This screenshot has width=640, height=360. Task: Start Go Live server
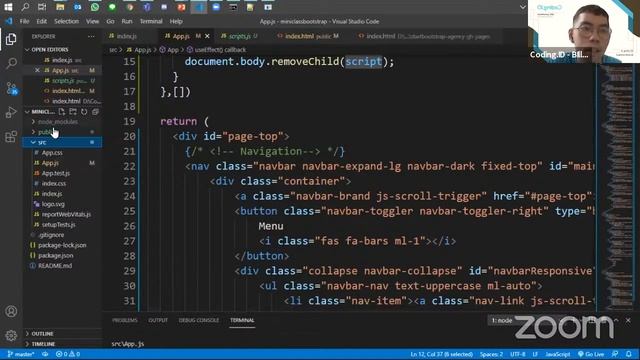click(x=591, y=354)
